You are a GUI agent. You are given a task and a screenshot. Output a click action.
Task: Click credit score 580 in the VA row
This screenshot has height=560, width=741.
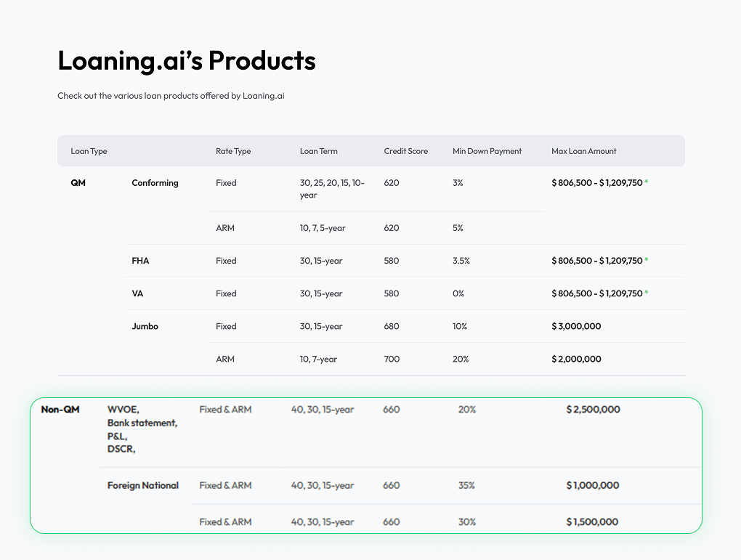(x=392, y=293)
